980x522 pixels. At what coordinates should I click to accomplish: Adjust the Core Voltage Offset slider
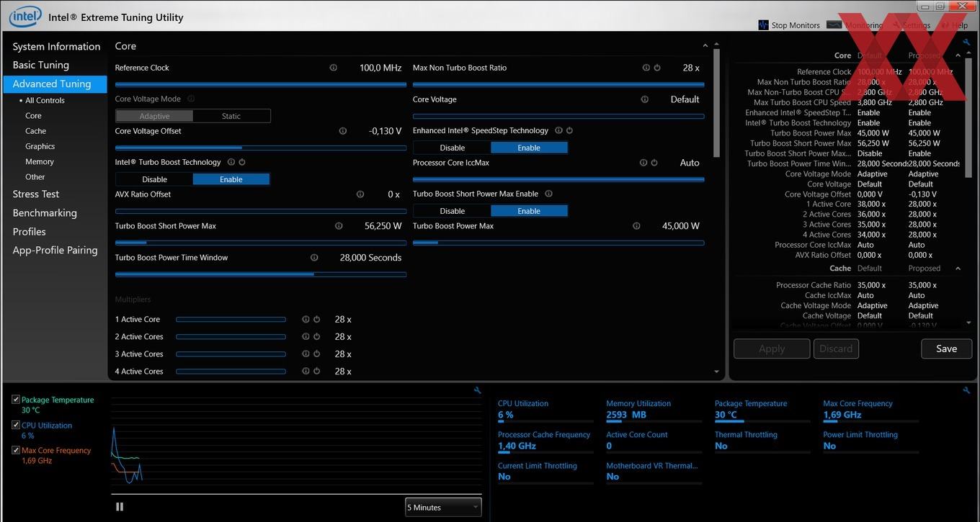pyautogui.click(x=261, y=148)
